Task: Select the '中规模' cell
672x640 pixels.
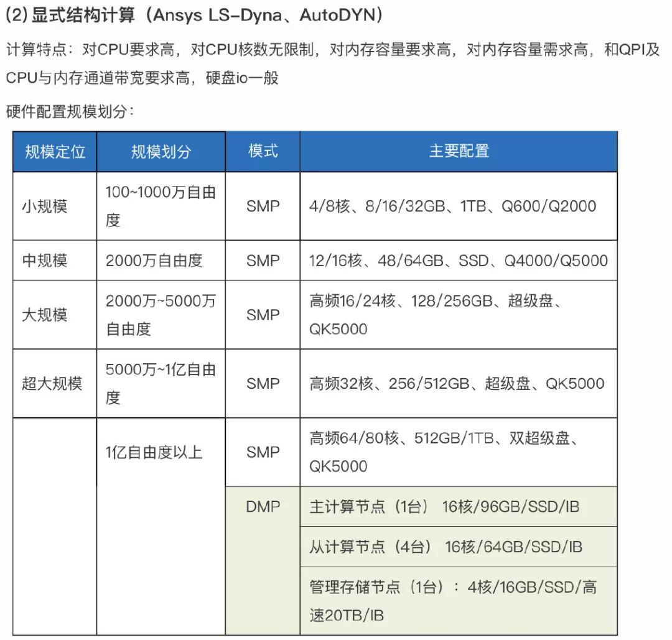Action: 55,261
